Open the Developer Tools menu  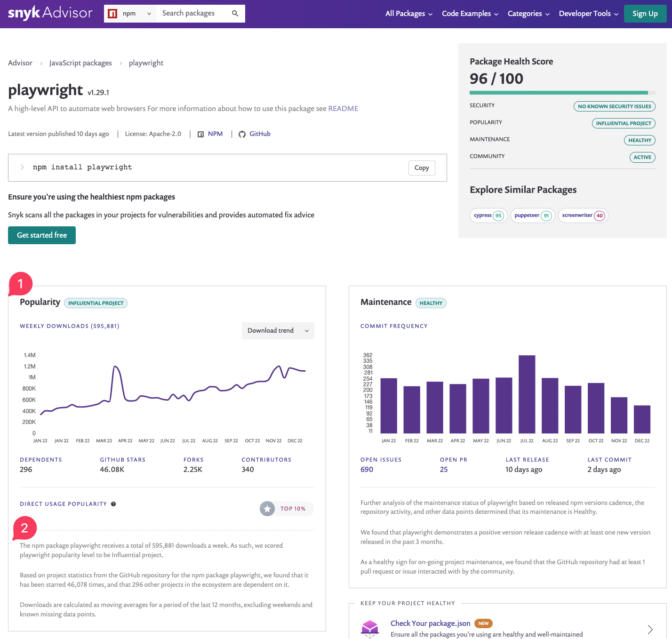[588, 14]
